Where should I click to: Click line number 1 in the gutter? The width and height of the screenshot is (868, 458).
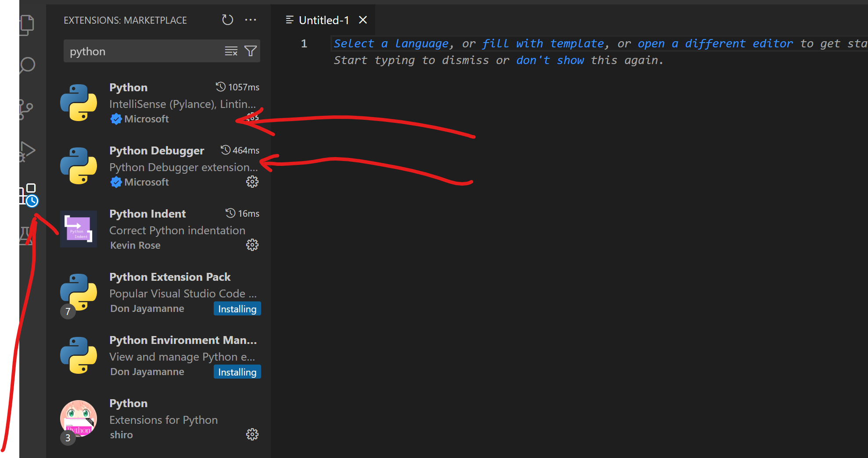(304, 43)
